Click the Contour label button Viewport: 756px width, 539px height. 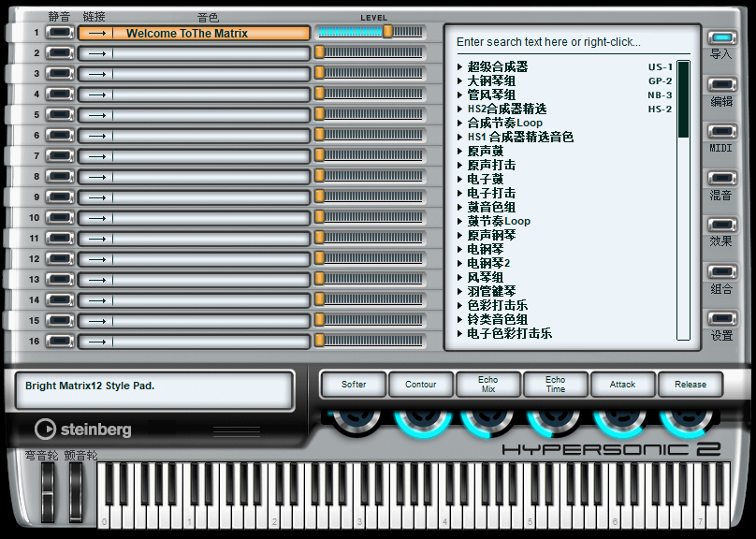point(421,385)
